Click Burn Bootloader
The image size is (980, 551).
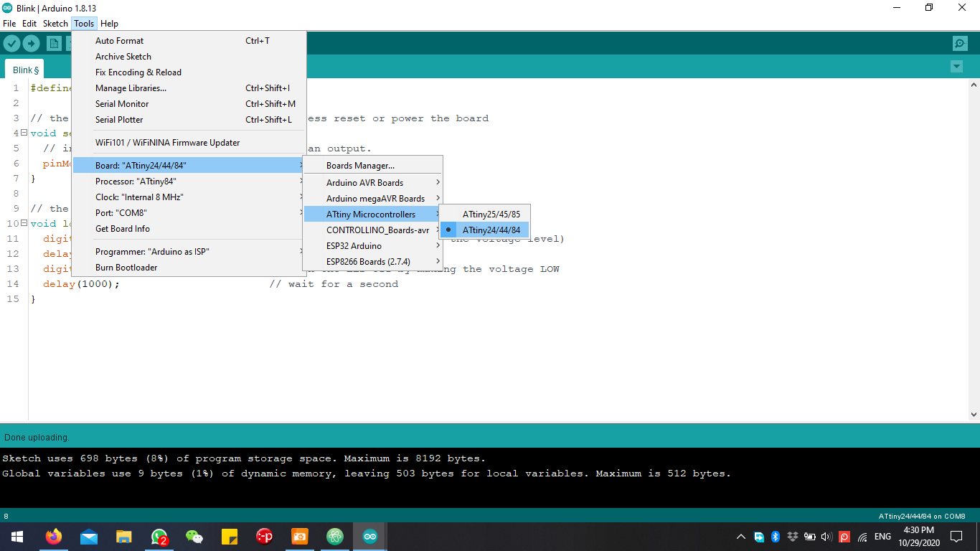tap(189, 268)
